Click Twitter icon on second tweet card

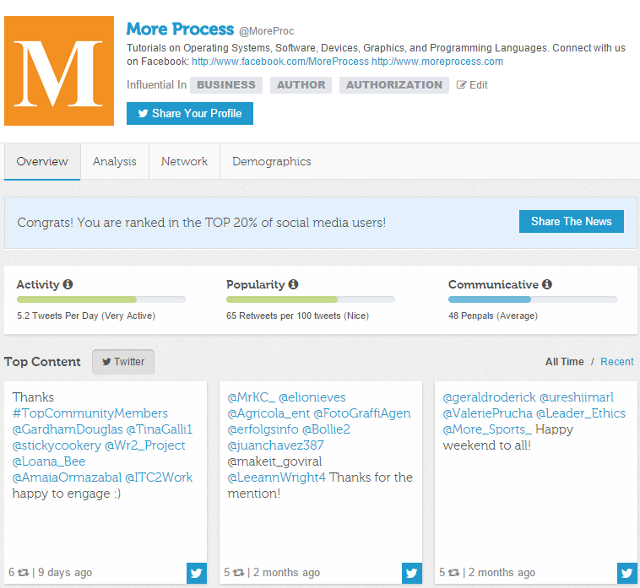(x=412, y=573)
